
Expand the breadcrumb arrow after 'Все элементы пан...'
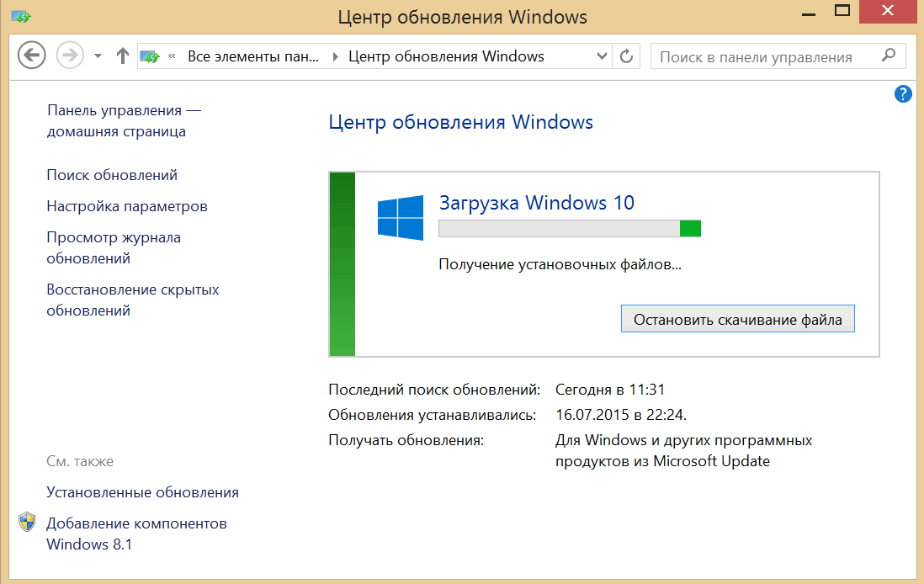tap(335, 56)
